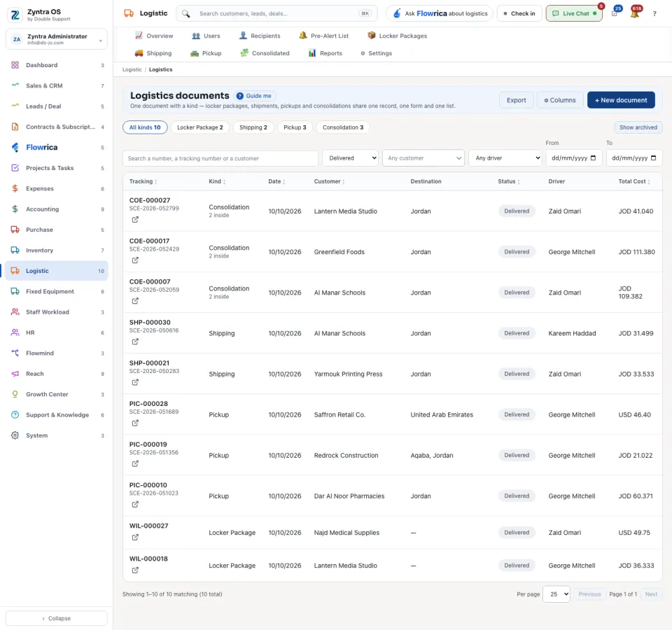Open Support & Knowledge in sidebar
The height and width of the screenshot is (630, 672).
(57, 415)
